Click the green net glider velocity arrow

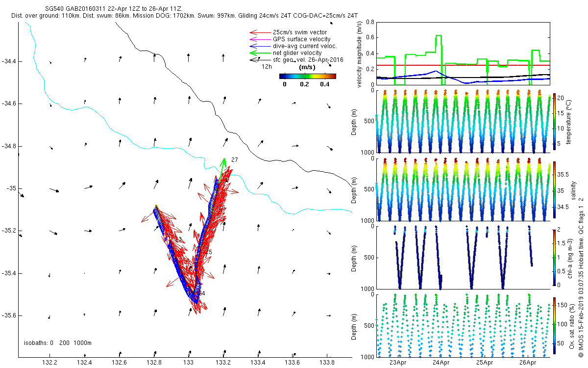(259, 53)
